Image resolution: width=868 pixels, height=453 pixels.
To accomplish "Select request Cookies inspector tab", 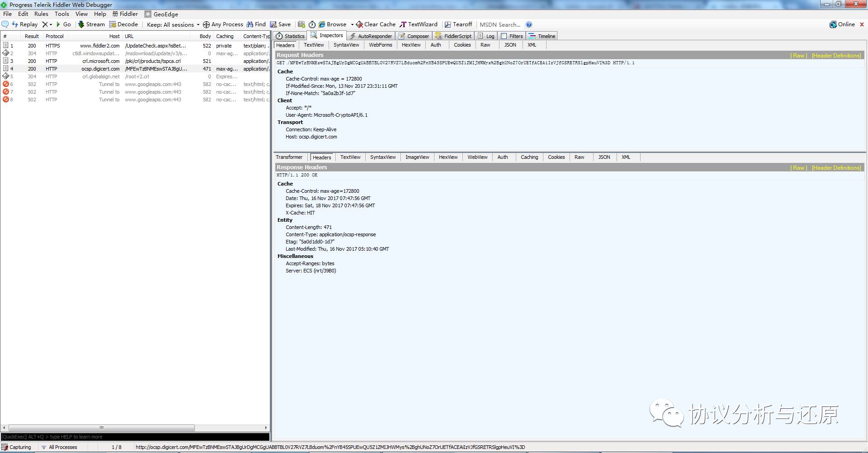I will click(x=462, y=45).
